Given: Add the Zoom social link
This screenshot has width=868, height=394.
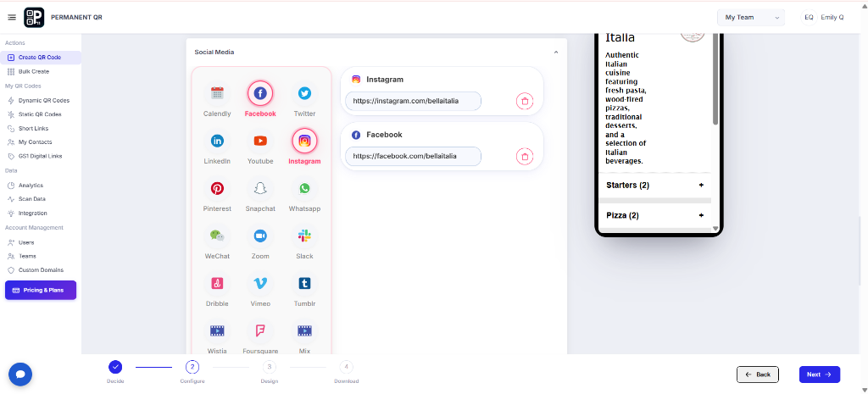Looking at the screenshot, I should pyautogui.click(x=260, y=236).
